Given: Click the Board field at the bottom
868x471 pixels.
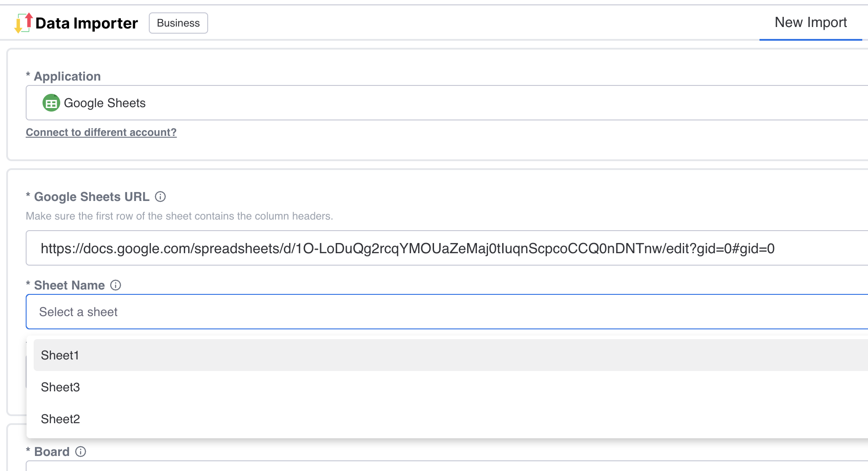Looking at the screenshot, I should [x=443, y=466].
